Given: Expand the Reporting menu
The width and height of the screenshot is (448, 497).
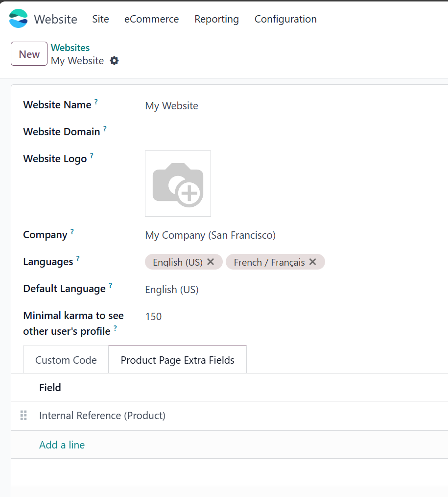Looking at the screenshot, I should click(216, 19).
